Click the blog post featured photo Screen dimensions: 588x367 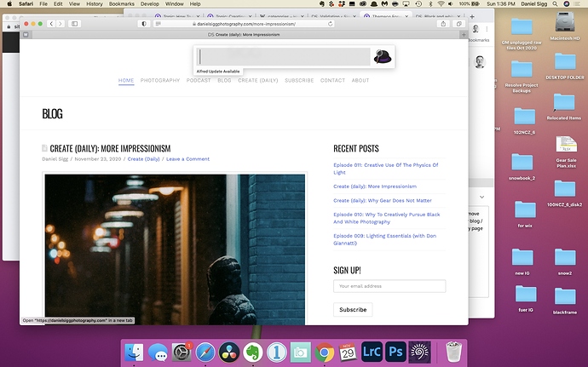175,249
